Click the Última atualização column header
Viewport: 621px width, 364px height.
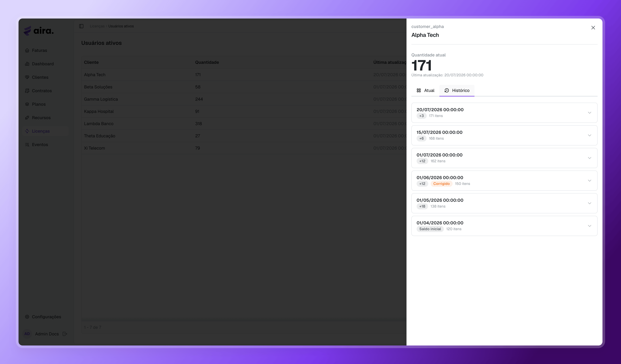pos(390,62)
